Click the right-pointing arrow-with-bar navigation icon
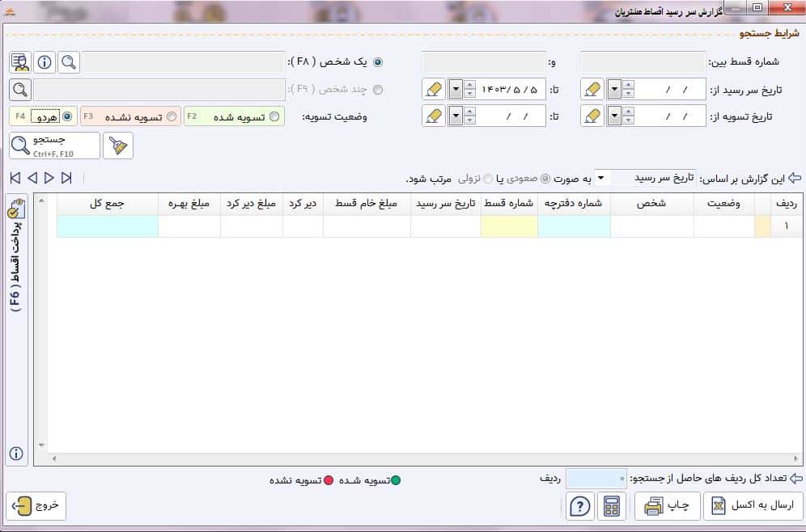Image resolution: width=806 pixels, height=532 pixels. 66,178
